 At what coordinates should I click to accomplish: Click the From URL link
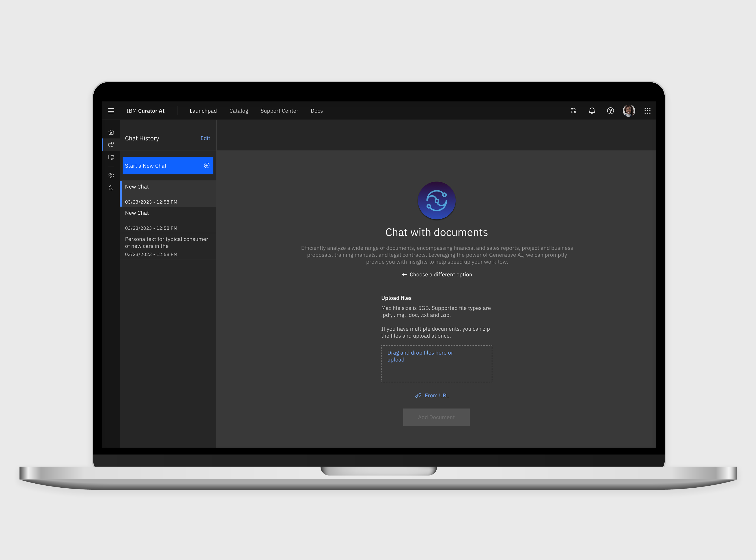(437, 396)
